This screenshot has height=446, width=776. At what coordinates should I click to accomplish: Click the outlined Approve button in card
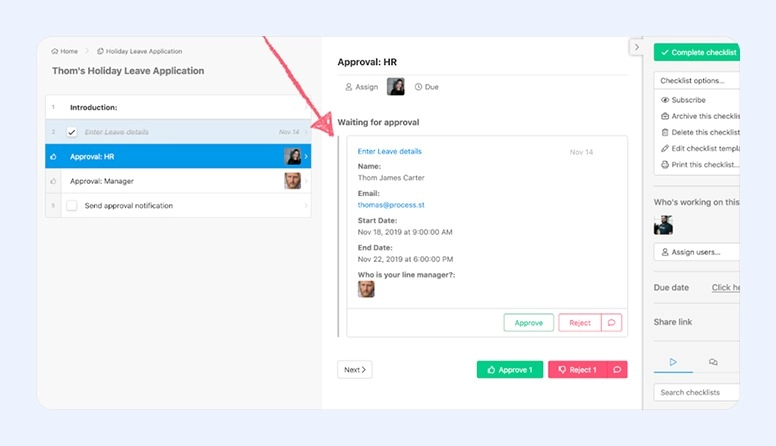(529, 323)
